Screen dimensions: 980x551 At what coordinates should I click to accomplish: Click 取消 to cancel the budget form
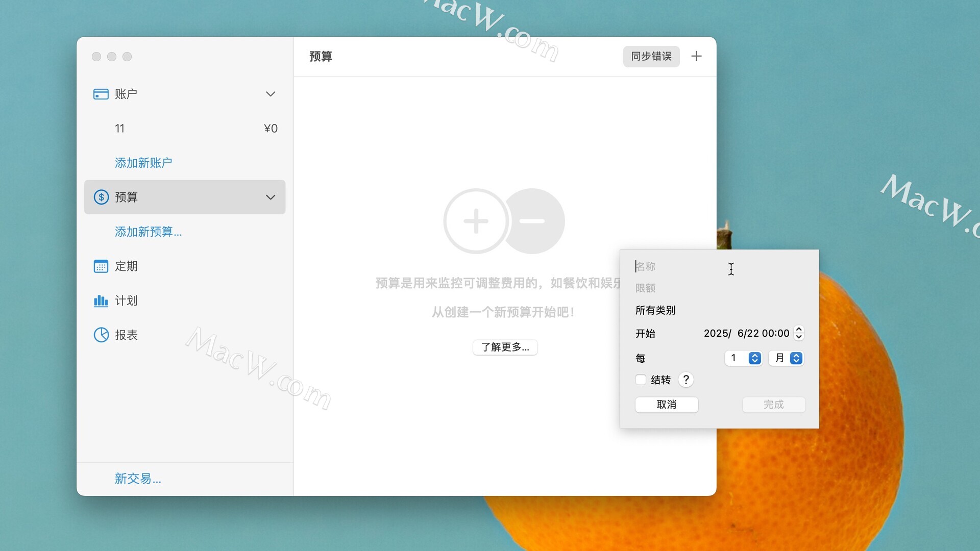click(x=667, y=405)
